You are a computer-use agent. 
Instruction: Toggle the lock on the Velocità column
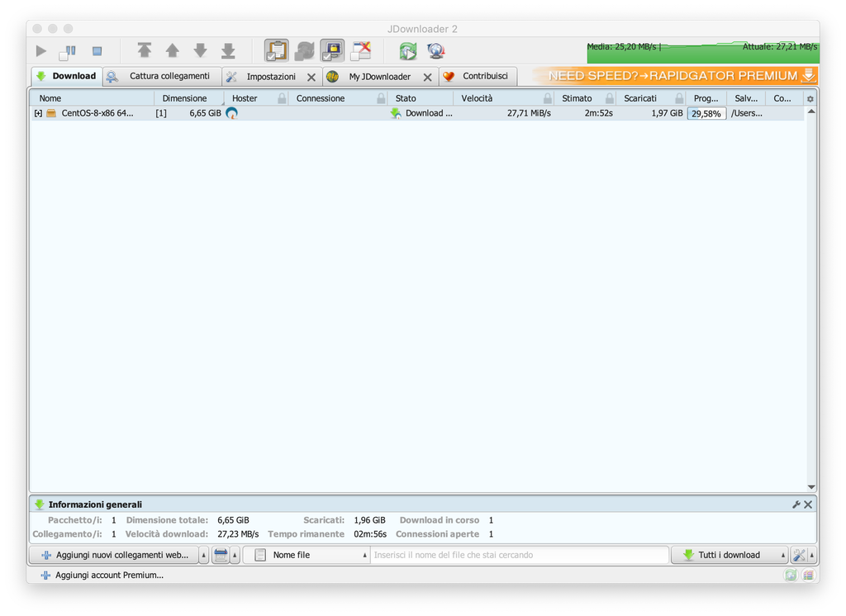(548, 98)
